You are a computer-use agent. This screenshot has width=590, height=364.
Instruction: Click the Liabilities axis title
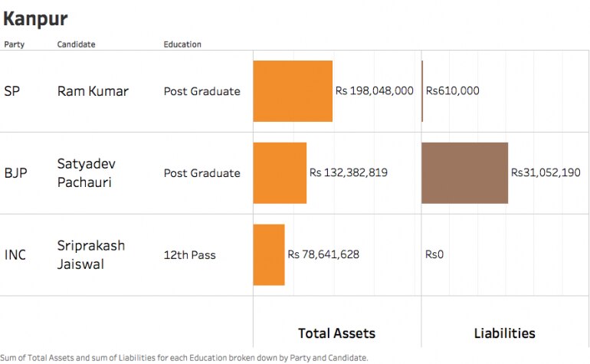click(504, 333)
